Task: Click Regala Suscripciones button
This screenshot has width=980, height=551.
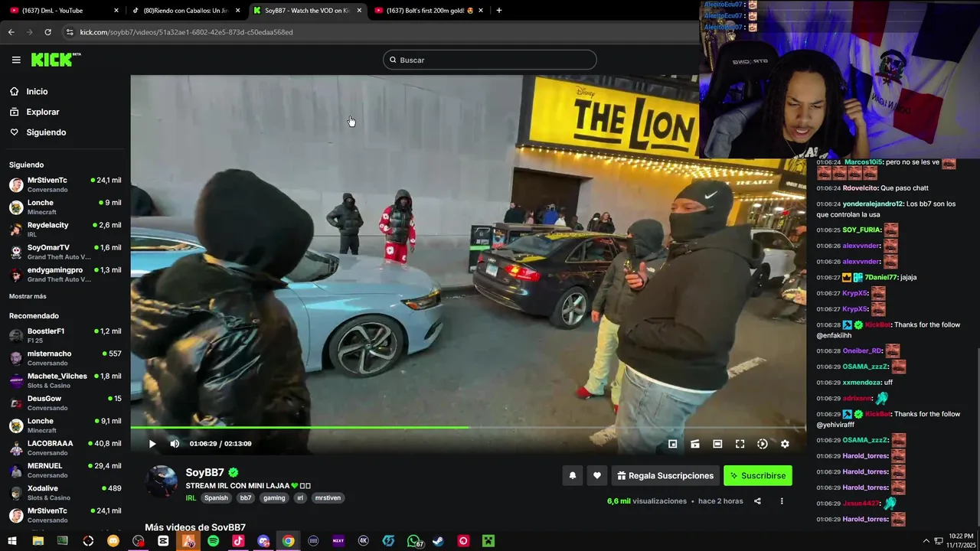Action: (x=665, y=475)
